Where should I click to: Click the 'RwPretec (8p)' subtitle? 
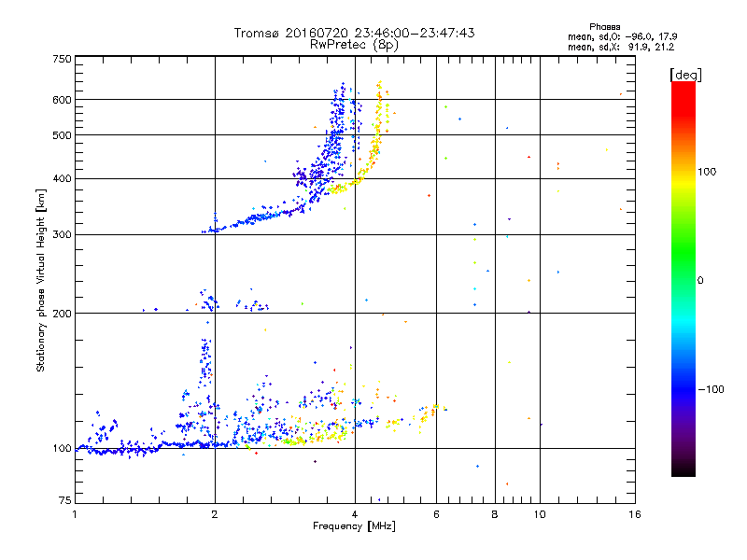point(354,45)
